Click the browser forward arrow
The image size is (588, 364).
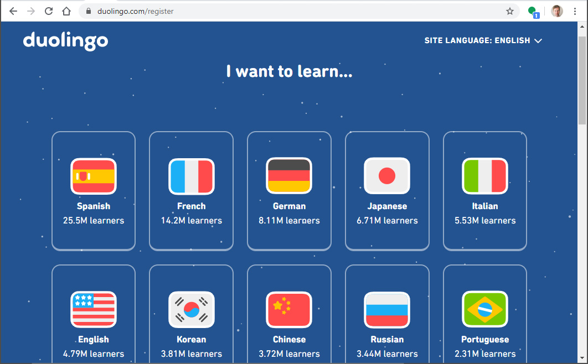coord(31,11)
